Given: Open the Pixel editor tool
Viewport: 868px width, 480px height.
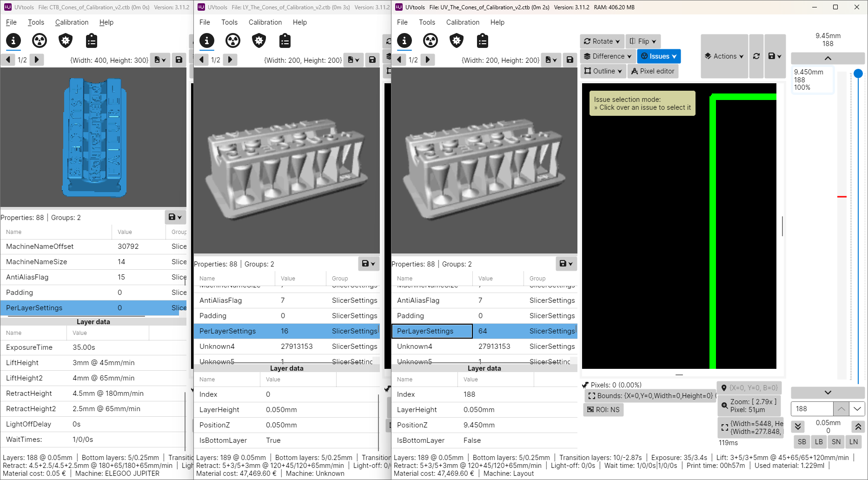Looking at the screenshot, I should (653, 71).
